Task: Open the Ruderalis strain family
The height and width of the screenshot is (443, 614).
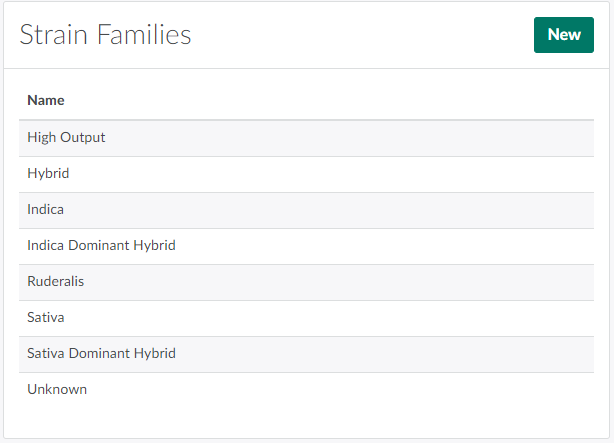Action: tap(55, 281)
